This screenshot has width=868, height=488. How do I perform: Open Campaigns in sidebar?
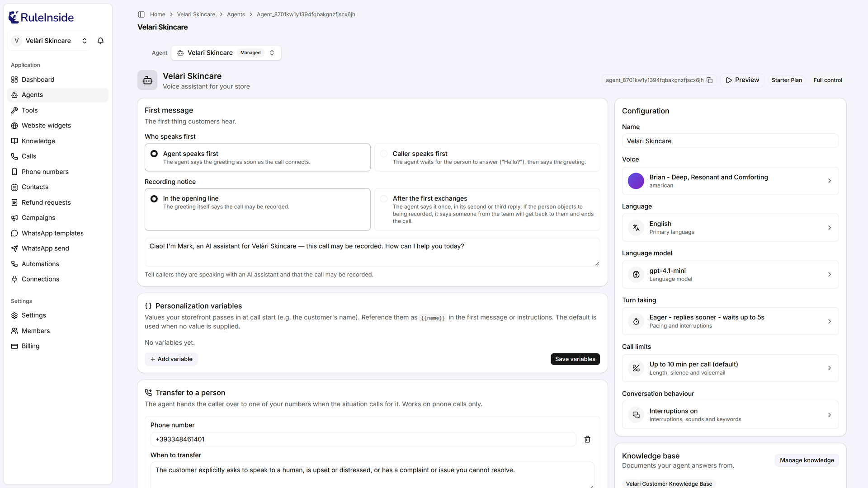pyautogui.click(x=58, y=218)
